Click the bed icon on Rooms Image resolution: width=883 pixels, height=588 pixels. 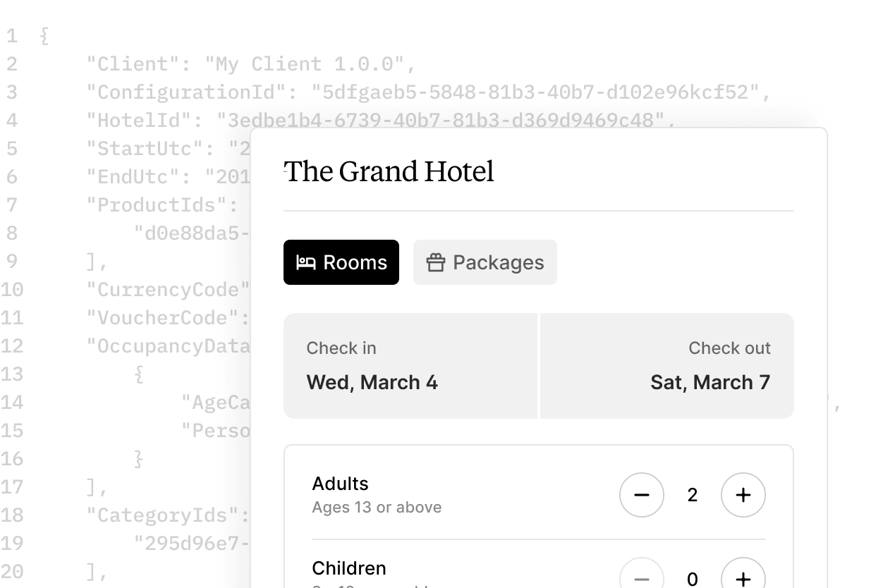pos(305,262)
